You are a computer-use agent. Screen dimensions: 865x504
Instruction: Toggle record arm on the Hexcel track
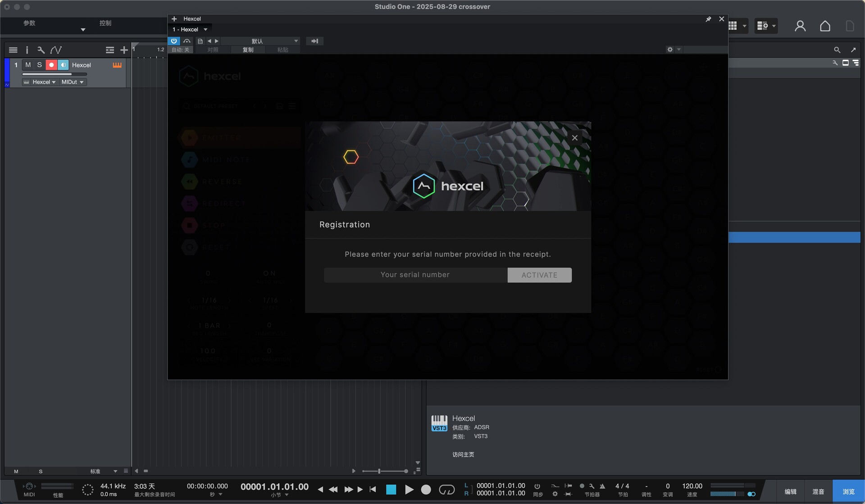51,65
